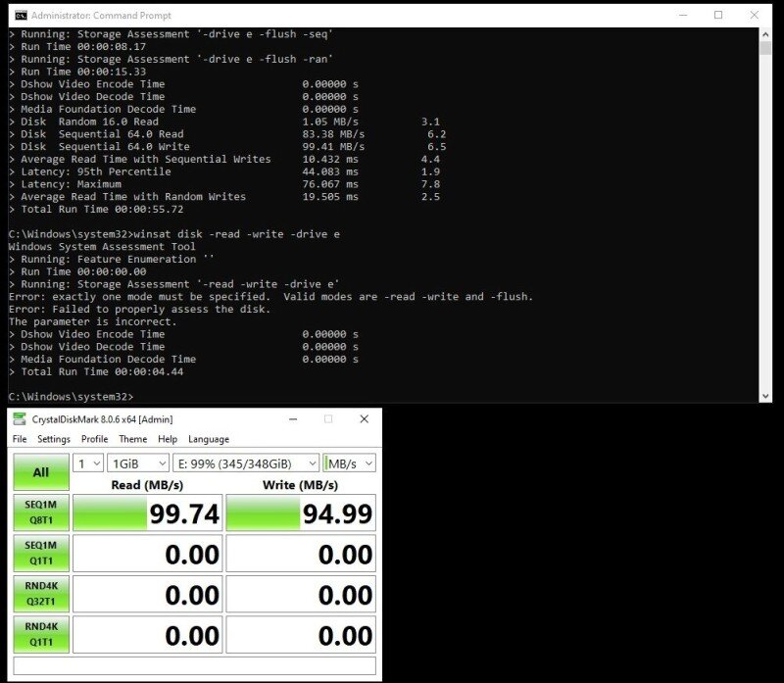
Task: Open the 1GiB test size dropdown
Action: (x=138, y=463)
